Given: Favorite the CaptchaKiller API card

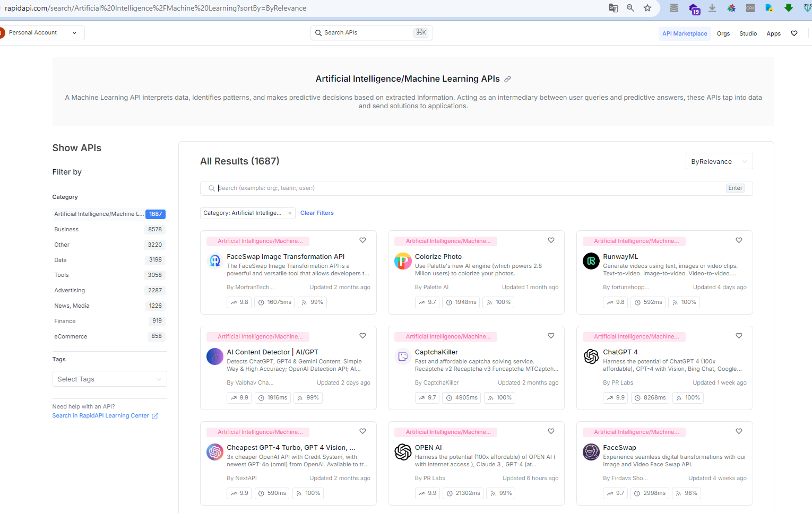Looking at the screenshot, I should click(551, 336).
